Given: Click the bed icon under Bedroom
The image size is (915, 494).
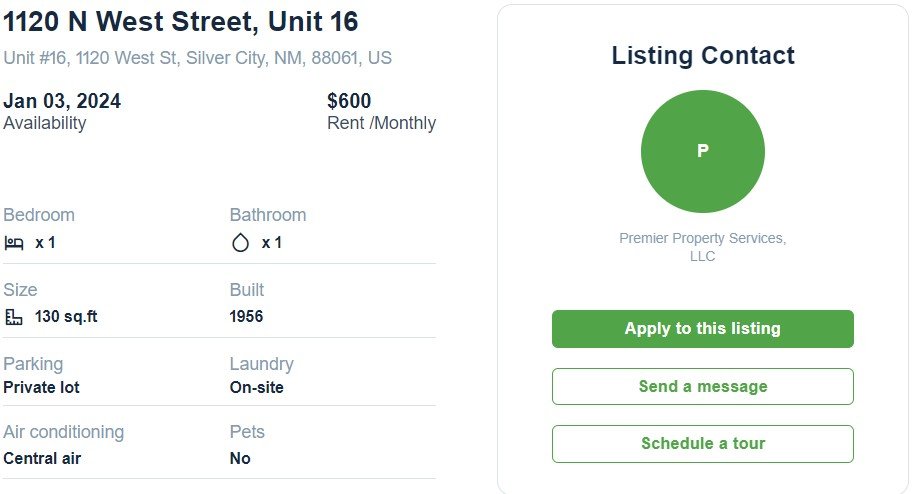Looking at the screenshot, I should click(14, 243).
